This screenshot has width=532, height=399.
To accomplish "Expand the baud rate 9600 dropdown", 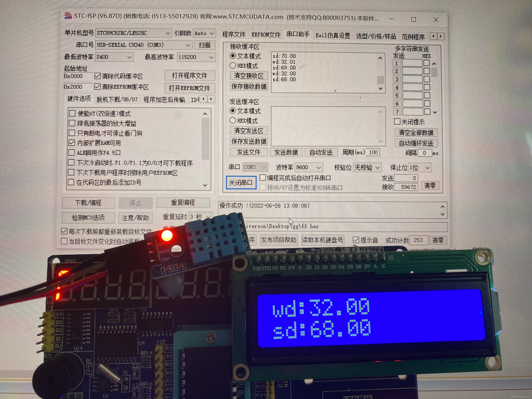I will point(319,167).
